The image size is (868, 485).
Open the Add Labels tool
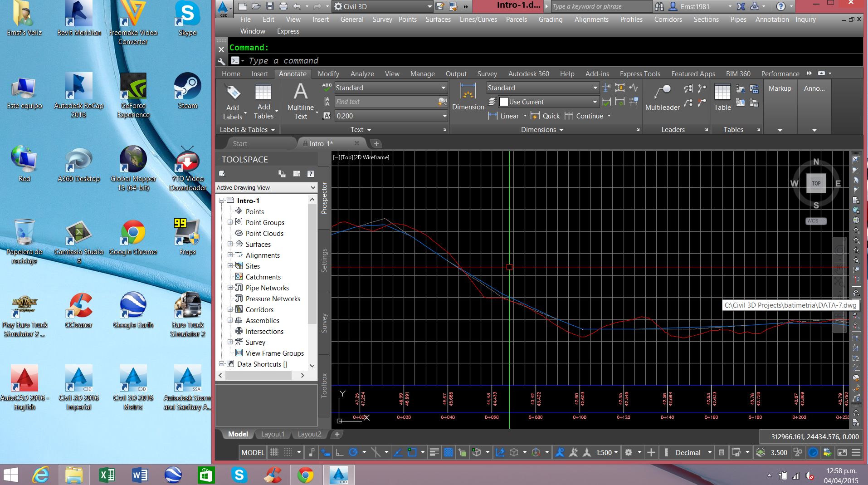click(x=233, y=103)
